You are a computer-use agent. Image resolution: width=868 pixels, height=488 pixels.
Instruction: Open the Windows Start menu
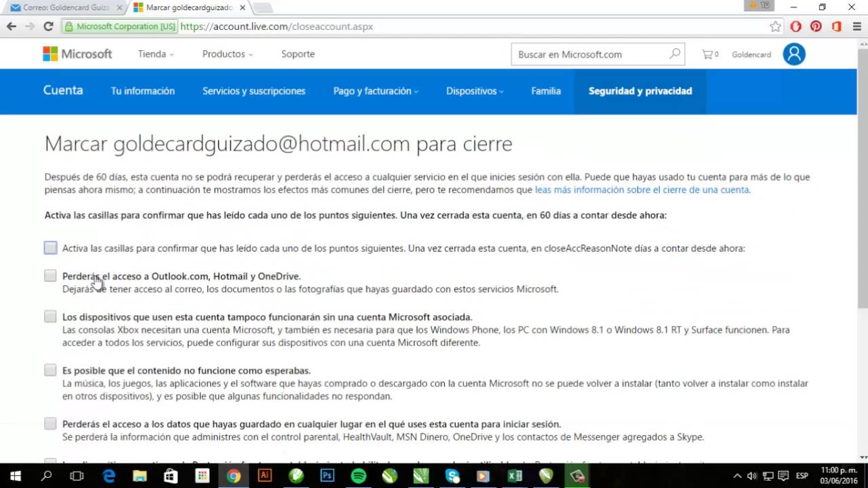[16, 476]
